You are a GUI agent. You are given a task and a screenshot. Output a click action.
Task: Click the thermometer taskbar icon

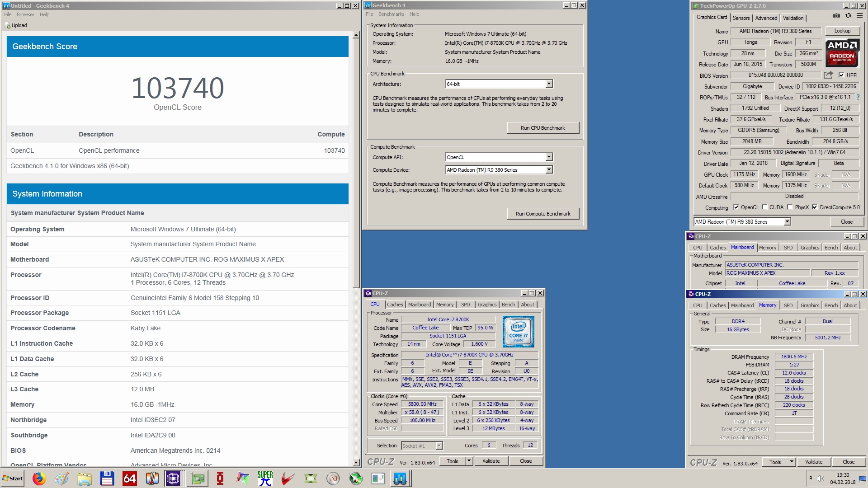152,478
